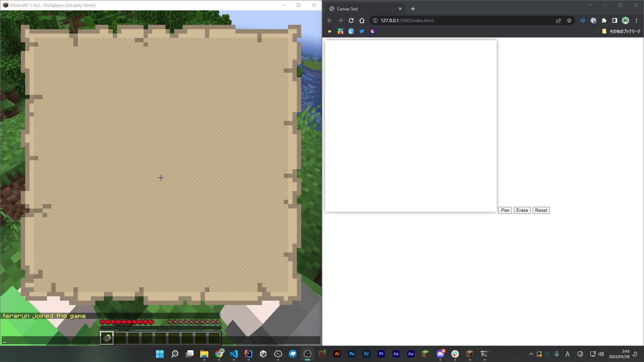This screenshot has height=362, width=644.
Task: Open Task View in taskbar
Action: click(190, 354)
